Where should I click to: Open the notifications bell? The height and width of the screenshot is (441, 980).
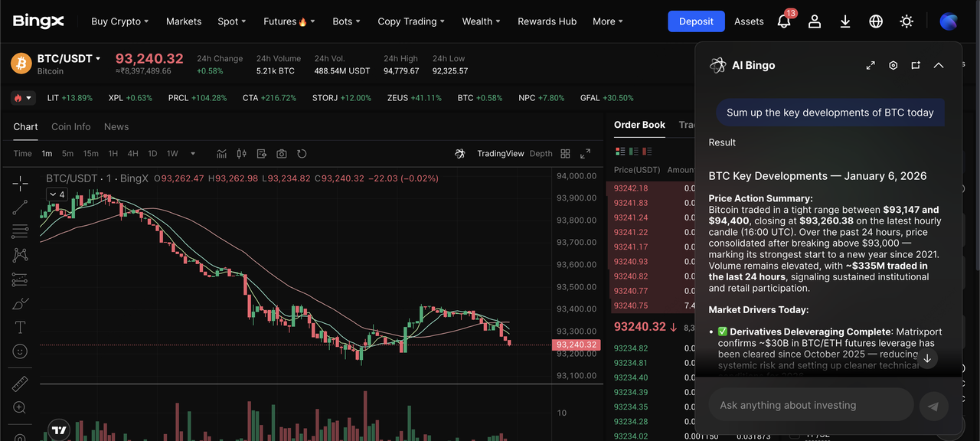tap(784, 21)
